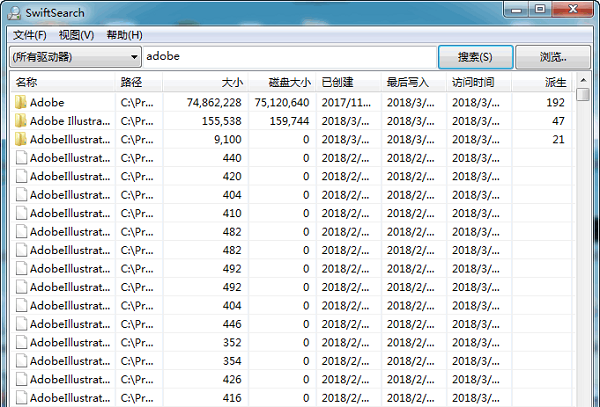The height and width of the screenshot is (407, 600).
Task: Select size value 420
Action: (232, 176)
